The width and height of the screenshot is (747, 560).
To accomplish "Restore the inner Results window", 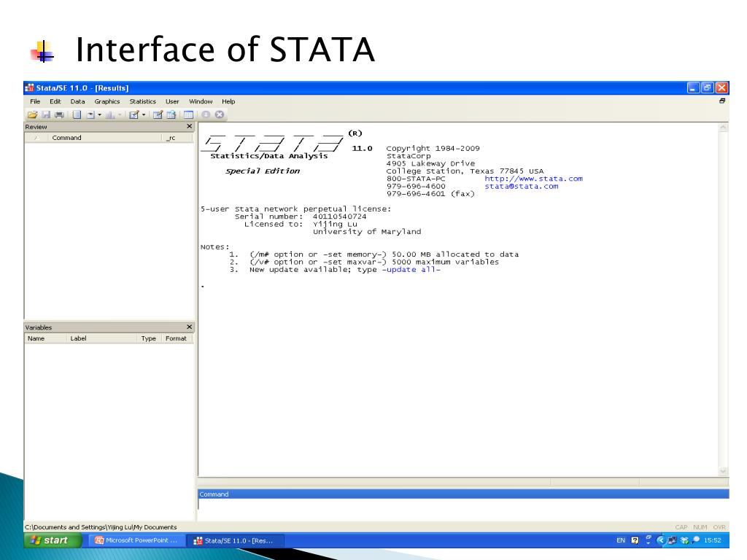I will [x=722, y=101].
